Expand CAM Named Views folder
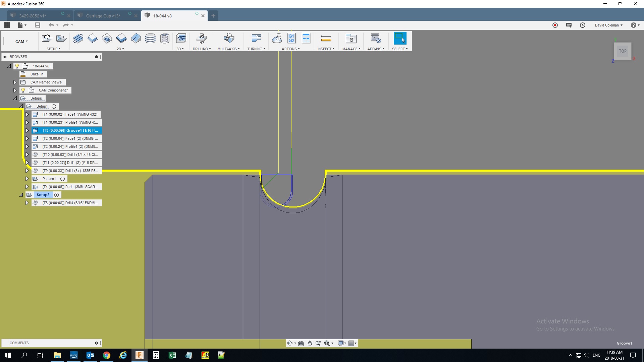644x362 pixels. tap(15, 82)
